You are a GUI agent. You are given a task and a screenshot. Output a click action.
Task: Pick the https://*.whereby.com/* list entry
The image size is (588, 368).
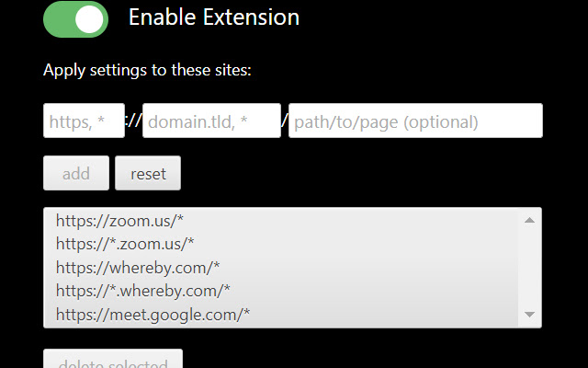142,292
